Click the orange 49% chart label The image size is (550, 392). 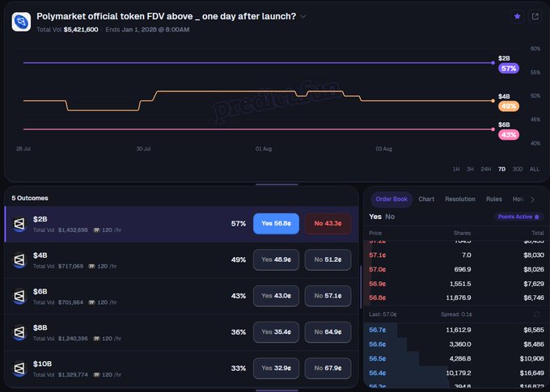509,106
